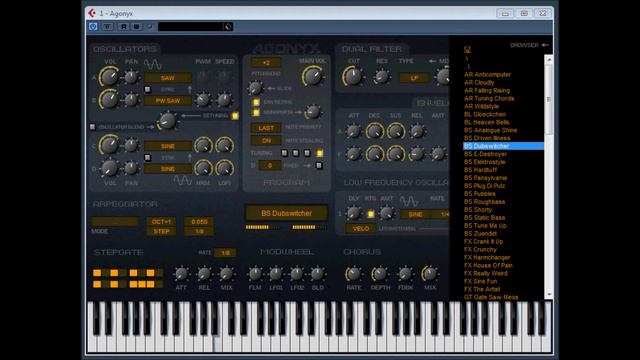Toggle the lit yellow Tuning switch
The width and height of the screenshot is (640, 360).
320,153
